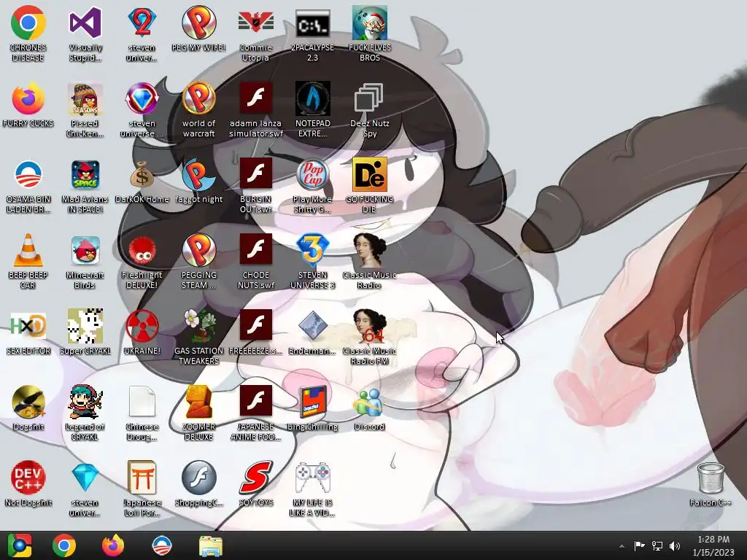Open the Bejeweled Twist gem icon
This screenshot has width=747, height=560.
[x=142, y=98]
